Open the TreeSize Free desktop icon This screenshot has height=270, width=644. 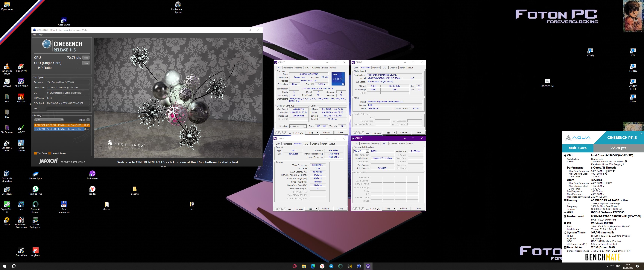(x=36, y=190)
